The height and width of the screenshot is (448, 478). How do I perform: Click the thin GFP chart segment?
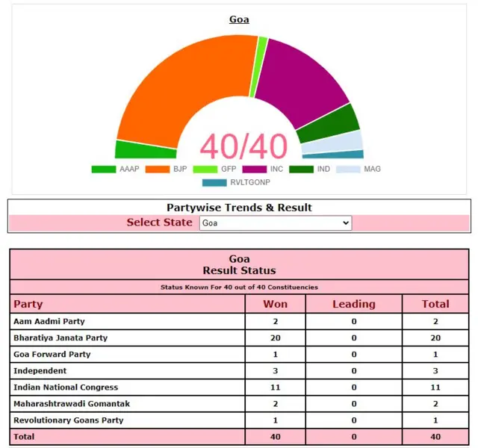[x=258, y=66]
